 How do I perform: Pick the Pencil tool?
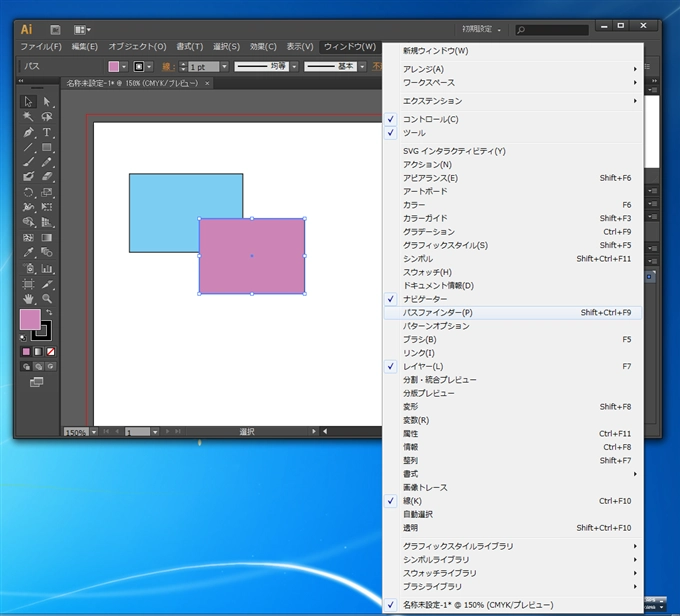pos(47,162)
